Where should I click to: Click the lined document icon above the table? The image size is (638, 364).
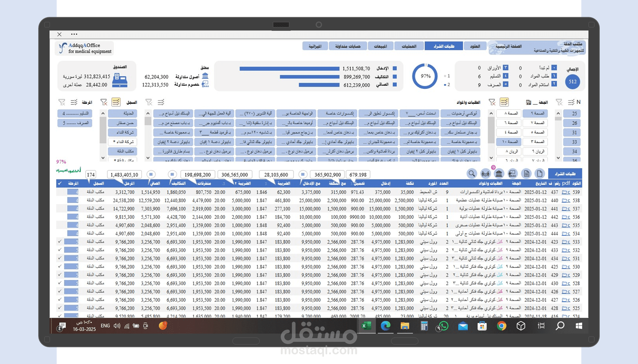(x=527, y=173)
